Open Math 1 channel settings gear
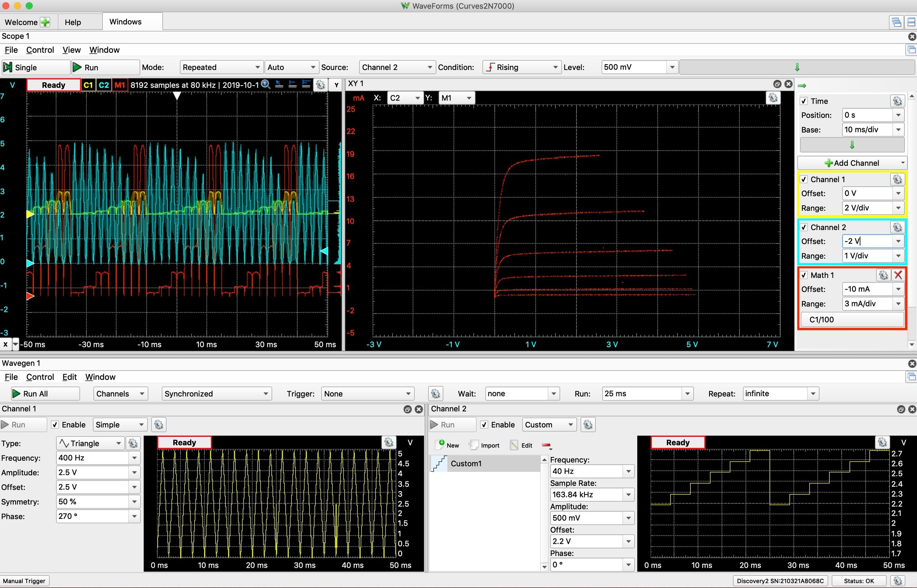 883,275
